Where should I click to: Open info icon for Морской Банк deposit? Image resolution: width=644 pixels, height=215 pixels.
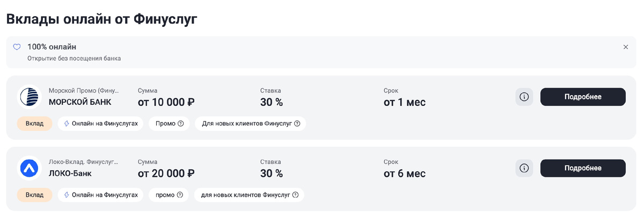[x=524, y=97]
